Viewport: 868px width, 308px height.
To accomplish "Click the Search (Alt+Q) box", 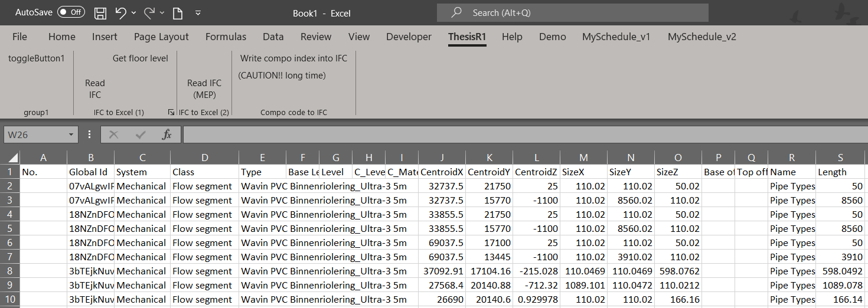I will [572, 12].
